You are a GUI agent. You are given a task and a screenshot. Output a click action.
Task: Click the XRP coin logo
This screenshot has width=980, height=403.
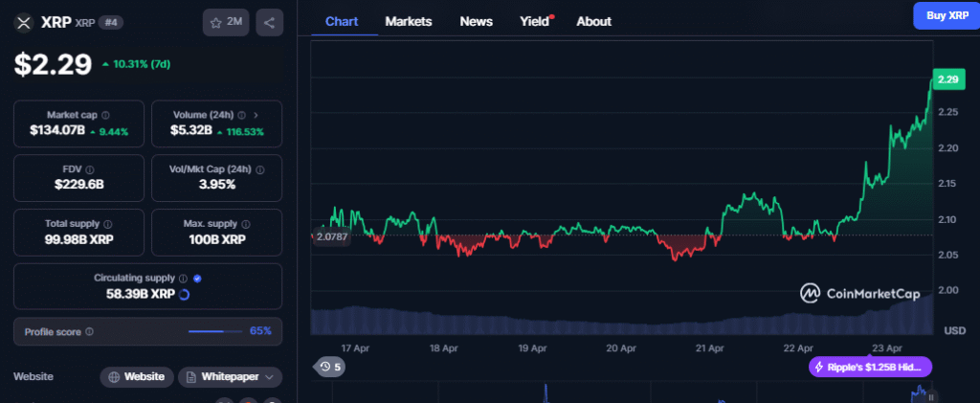pyautogui.click(x=24, y=22)
